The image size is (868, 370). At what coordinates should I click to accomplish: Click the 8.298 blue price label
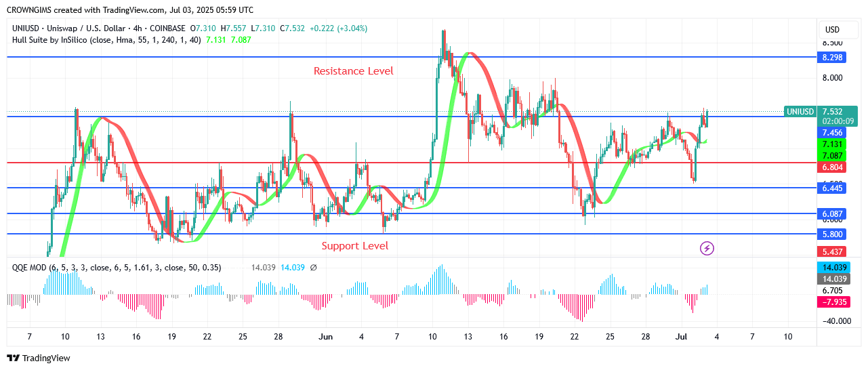click(833, 58)
